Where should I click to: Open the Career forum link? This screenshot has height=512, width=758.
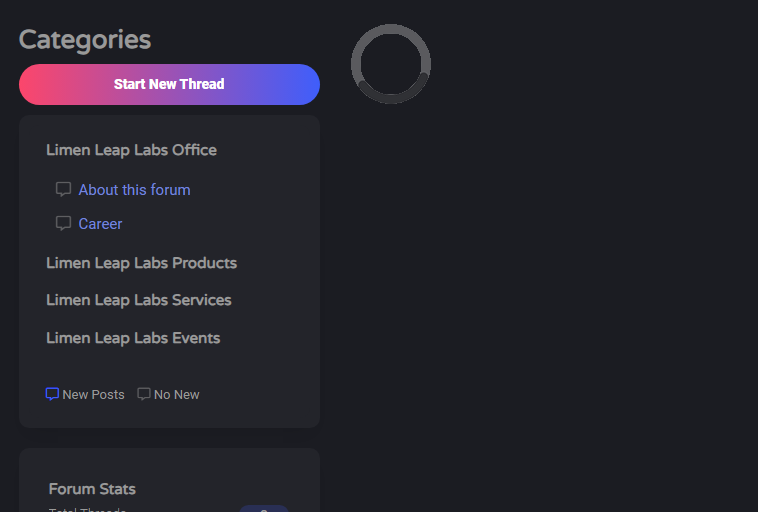coord(100,223)
